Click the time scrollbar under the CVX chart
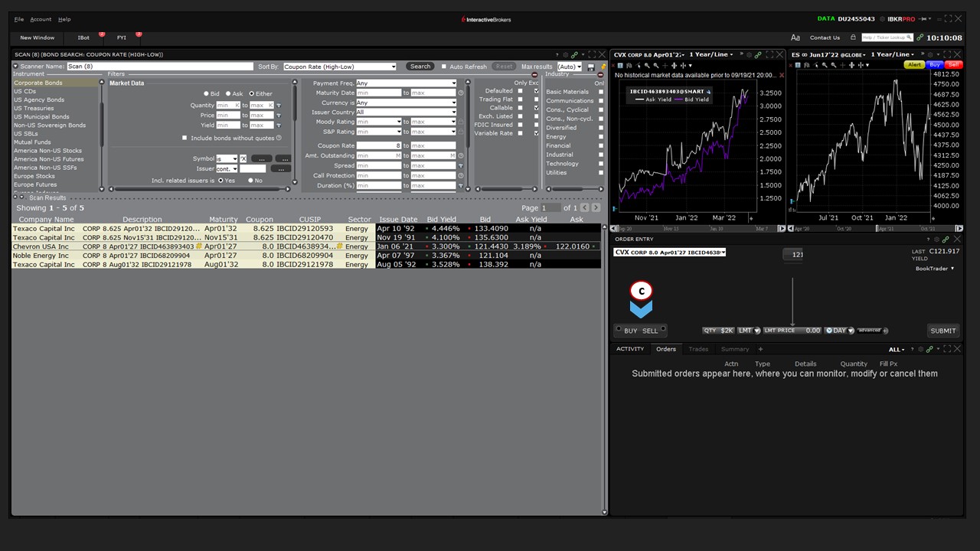The height and width of the screenshot is (551, 980). coord(697,228)
